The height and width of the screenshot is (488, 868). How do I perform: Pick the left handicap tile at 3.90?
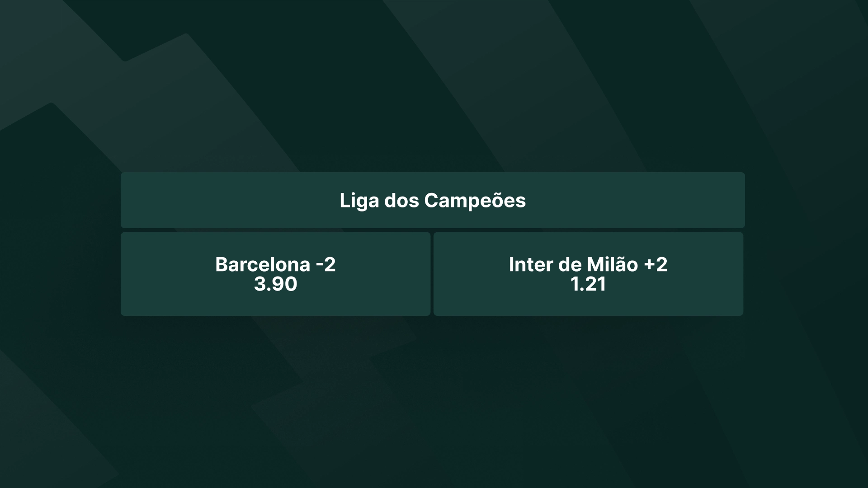(x=275, y=274)
